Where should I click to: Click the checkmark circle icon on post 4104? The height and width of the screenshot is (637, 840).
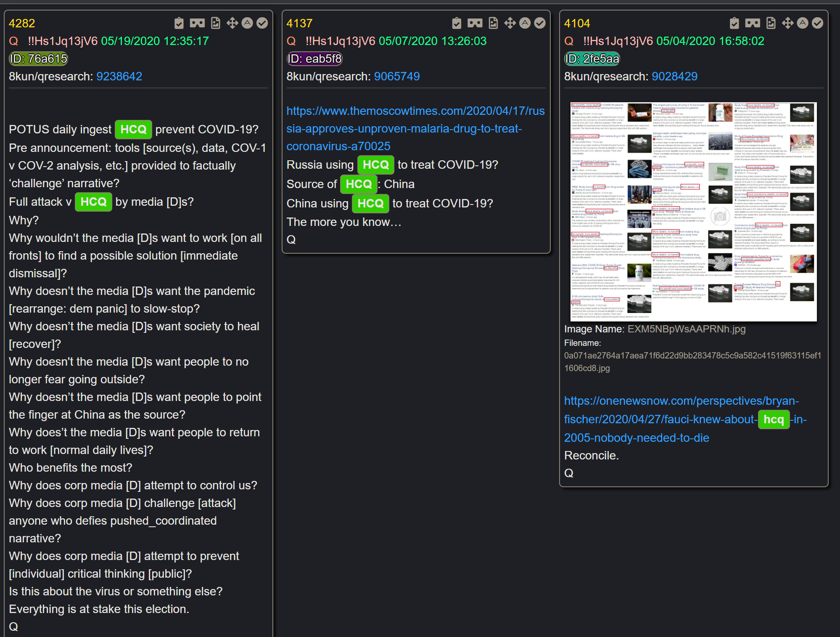(x=818, y=23)
